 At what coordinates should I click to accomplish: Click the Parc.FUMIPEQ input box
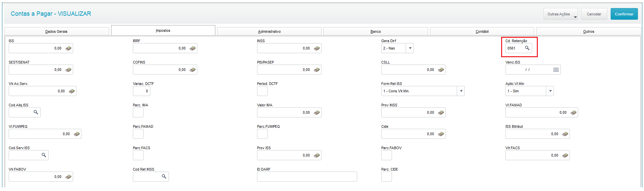point(262,134)
